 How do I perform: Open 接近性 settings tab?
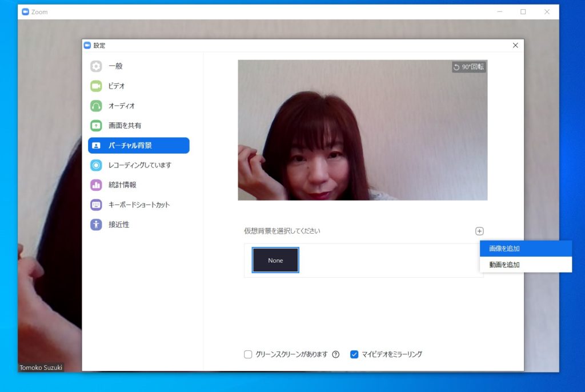[x=139, y=225]
